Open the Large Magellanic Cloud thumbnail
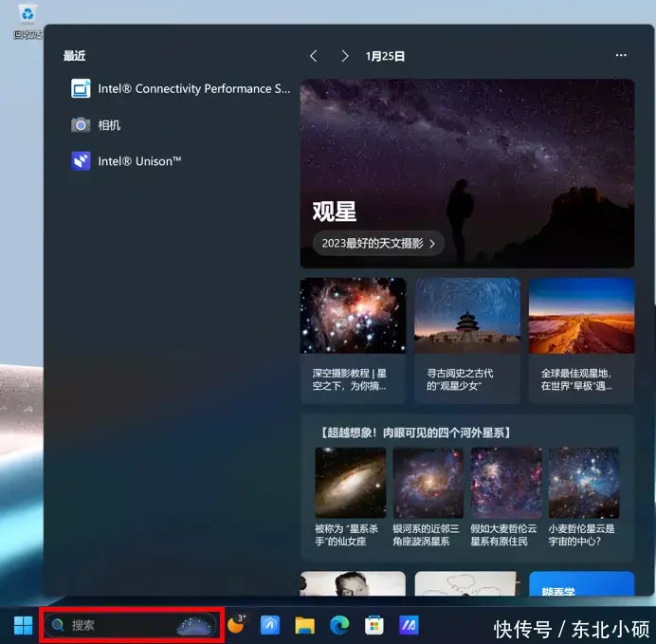This screenshot has width=656, height=644. (506, 483)
